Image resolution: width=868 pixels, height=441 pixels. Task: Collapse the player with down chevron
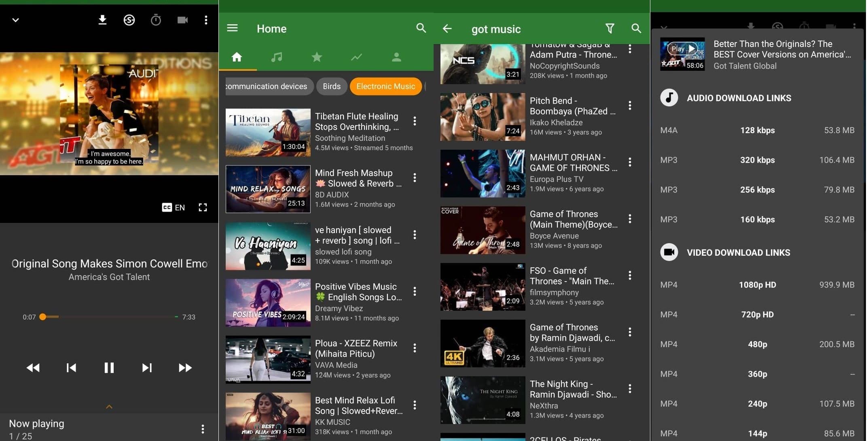(x=15, y=20)
